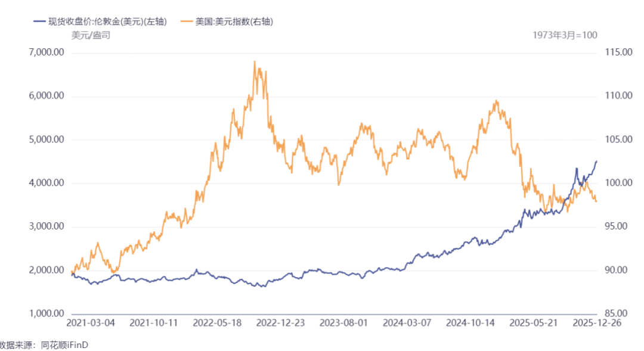Click the data source text 同花顺iFinD
The width and height of the screenshot is (644, 351).
coord(64,345)
